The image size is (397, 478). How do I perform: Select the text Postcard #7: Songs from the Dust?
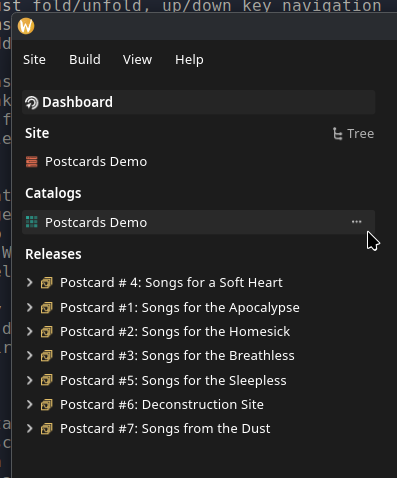165,428
